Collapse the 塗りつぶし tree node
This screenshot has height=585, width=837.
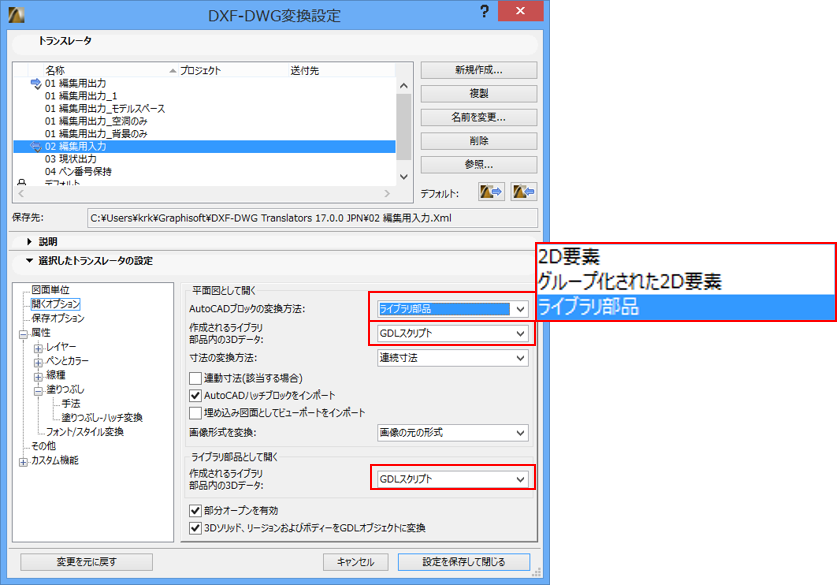[38, 391]
